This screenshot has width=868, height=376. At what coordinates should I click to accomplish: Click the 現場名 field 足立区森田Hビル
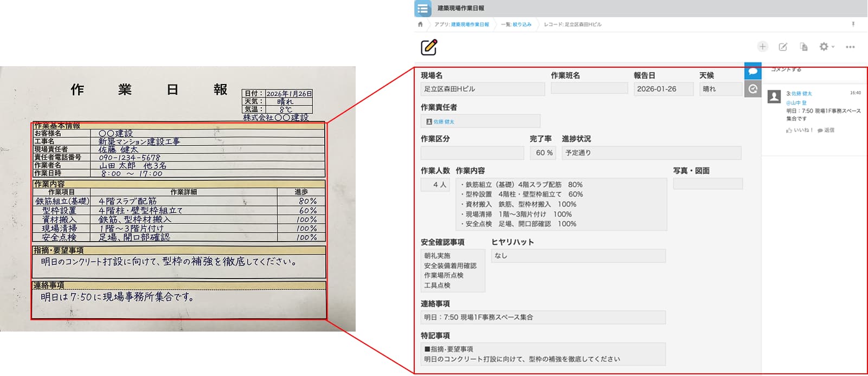[483, 89]
